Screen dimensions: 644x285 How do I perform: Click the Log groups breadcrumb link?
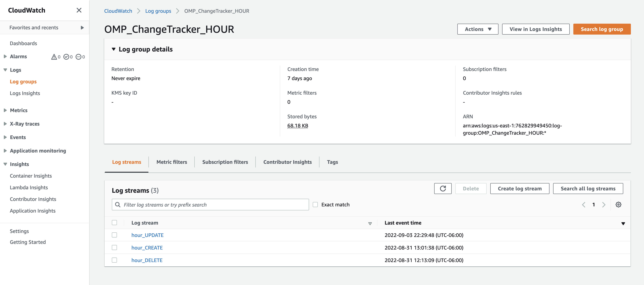(x=158, y=11)
